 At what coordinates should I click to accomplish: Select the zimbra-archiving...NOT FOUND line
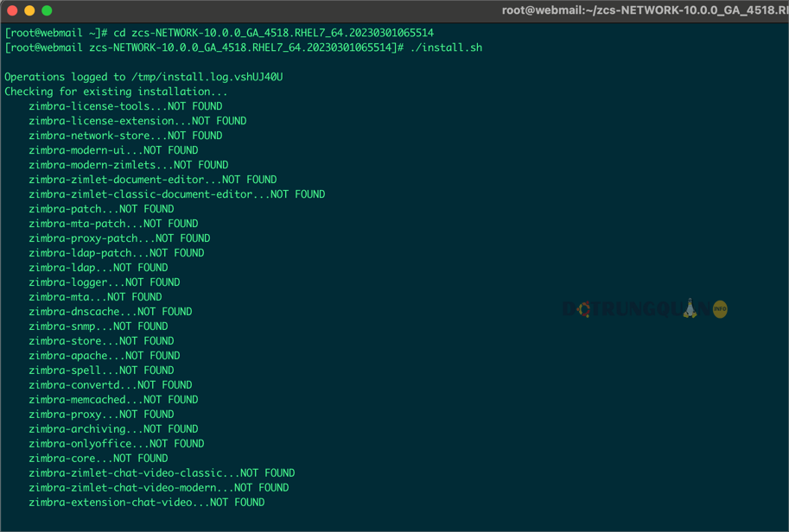(x=113, y=428)
